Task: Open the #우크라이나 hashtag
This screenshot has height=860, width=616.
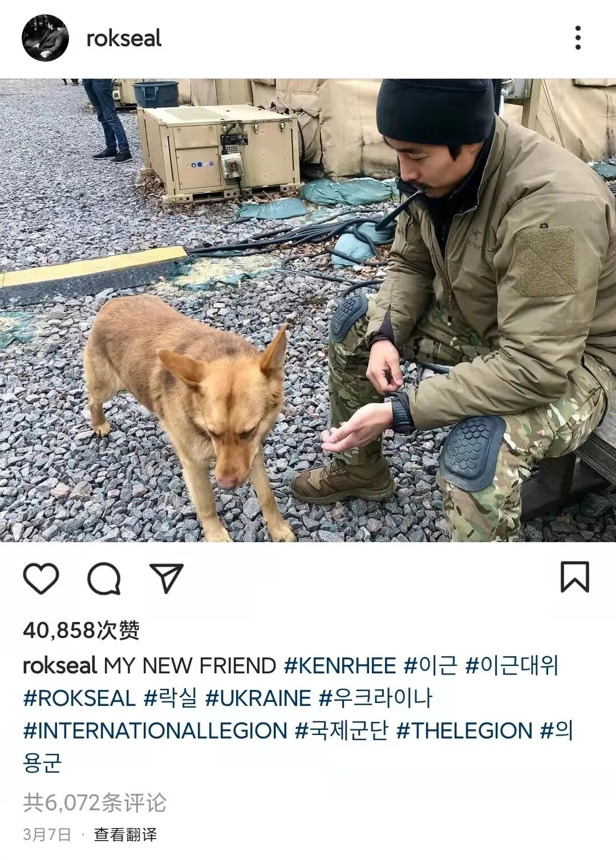Action: click(375, 699)
